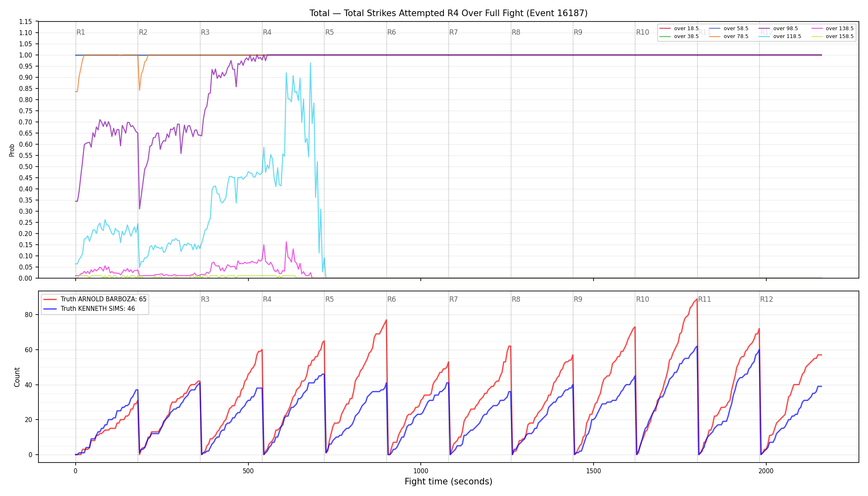Click the red line sample beside 'over 18.5'
868x496 pixels.
665,29
